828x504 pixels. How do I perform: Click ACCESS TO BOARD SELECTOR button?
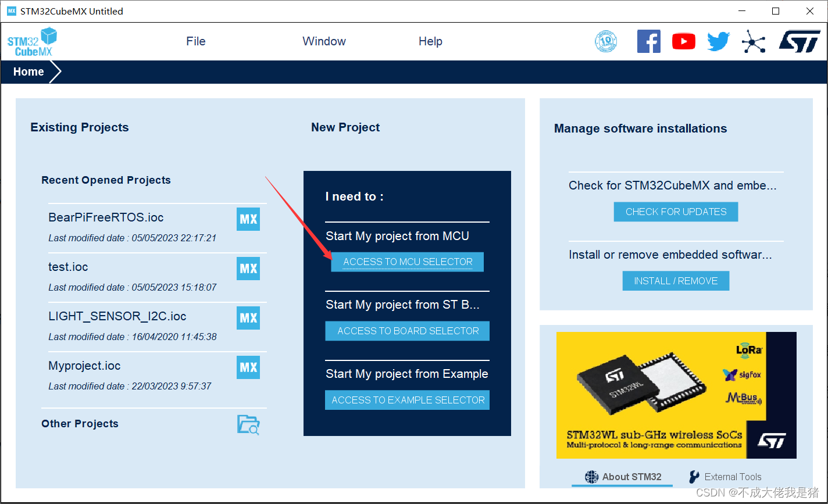[x=408, y=331]
